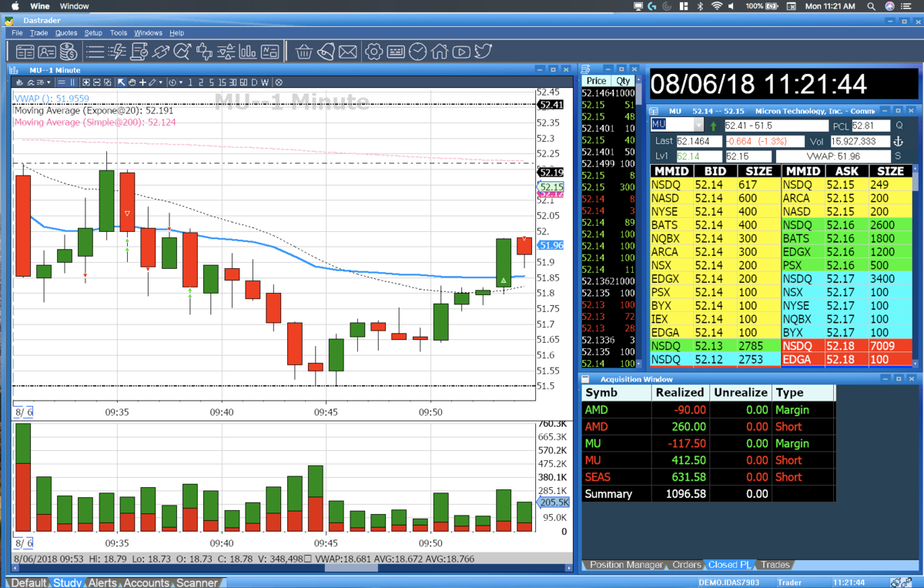Click the coins stack money icon
This screenshot has height=588, width=924.
tap(68, 52)
